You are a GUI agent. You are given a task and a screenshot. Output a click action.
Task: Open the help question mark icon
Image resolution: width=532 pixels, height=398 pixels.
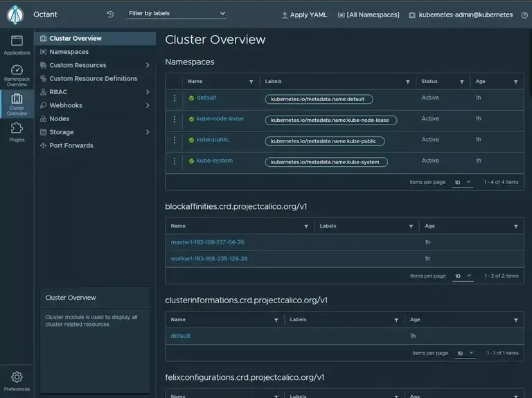click(x=524, y=15)
